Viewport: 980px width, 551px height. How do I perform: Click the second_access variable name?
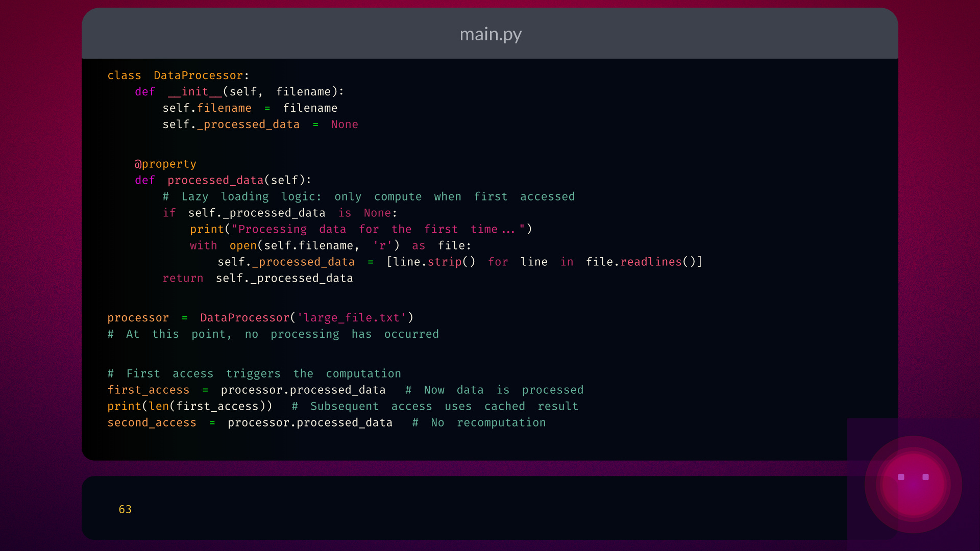pos(152,422)
